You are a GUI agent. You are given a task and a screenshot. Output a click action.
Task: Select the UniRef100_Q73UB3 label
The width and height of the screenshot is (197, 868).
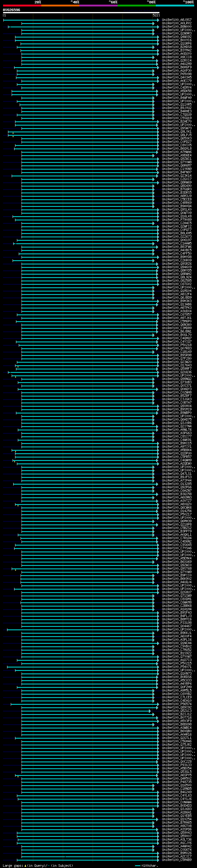(x=177, y=382)
